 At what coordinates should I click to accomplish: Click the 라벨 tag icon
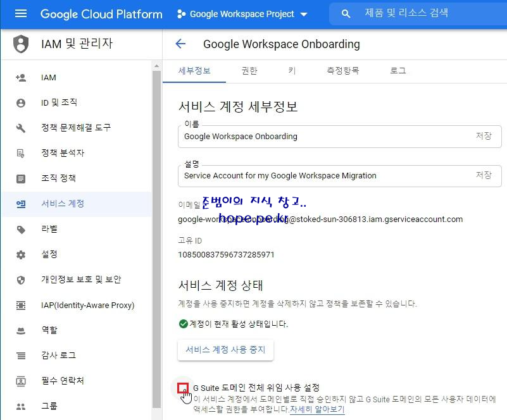tap(21, 230)
